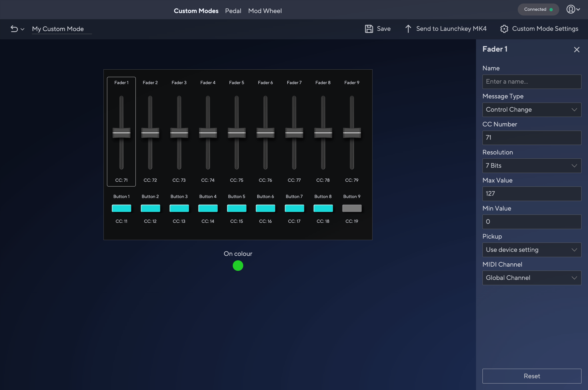Select the Button 8 cyan pad
588x390 pixels.
click(323, 208)
